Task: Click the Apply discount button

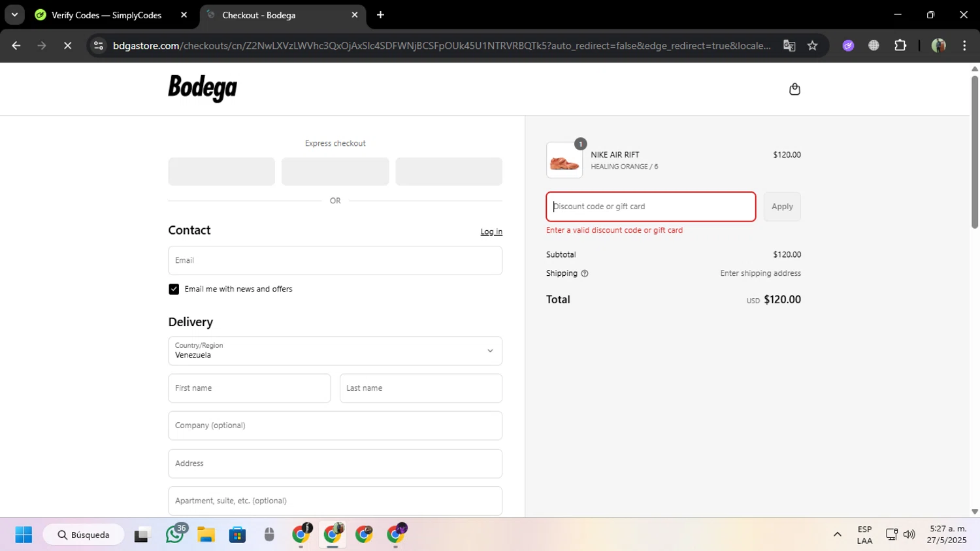Action: (x=782, y=207)
